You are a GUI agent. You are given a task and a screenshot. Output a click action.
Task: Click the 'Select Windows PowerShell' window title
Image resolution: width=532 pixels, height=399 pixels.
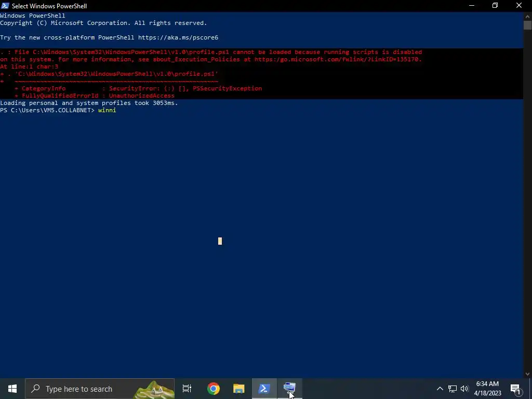point(49,6)
